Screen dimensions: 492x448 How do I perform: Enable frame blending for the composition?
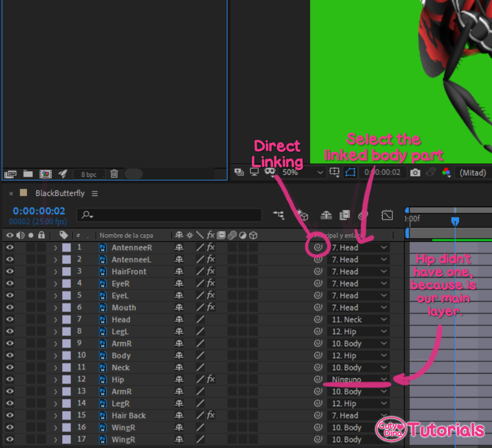[345, 215]
